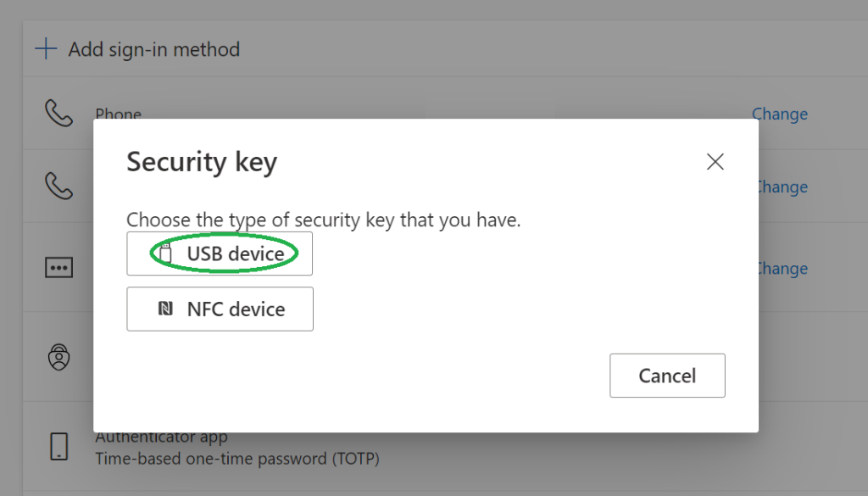Image resolution: width=868 pixels, height=496 pixels.
Task: Click the plus icon beside Add sign-in method
Action: tap(46, 49)
